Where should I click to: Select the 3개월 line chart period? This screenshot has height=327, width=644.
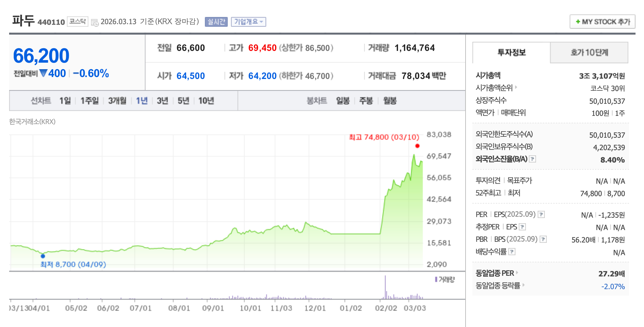117,101
